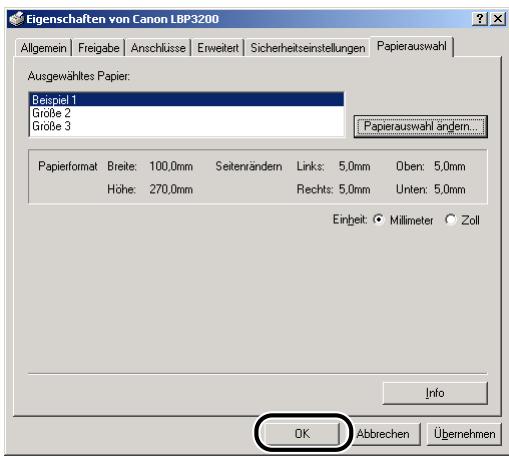This screenshot has width=509, height=456.
Task: Confirm with the OK button
Action: point(302,434)
